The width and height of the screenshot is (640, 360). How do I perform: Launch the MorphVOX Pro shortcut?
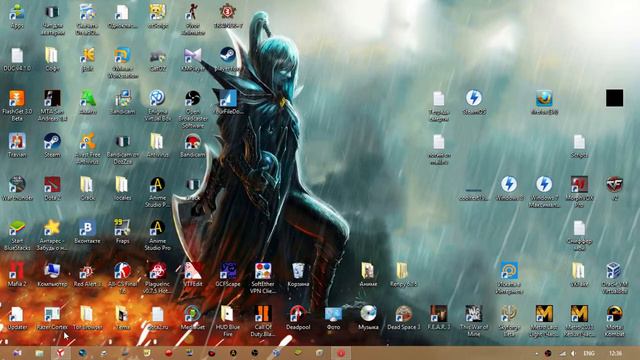pos(580,185)
